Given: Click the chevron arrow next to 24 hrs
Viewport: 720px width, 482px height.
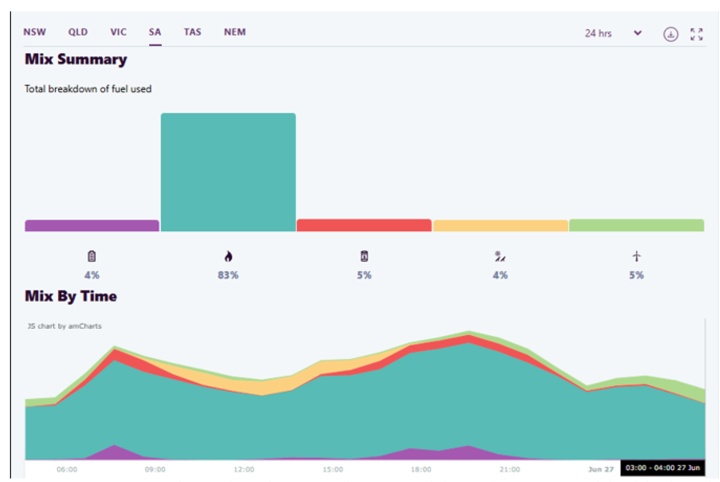Looking at the screenshot, I should point(638,33).
